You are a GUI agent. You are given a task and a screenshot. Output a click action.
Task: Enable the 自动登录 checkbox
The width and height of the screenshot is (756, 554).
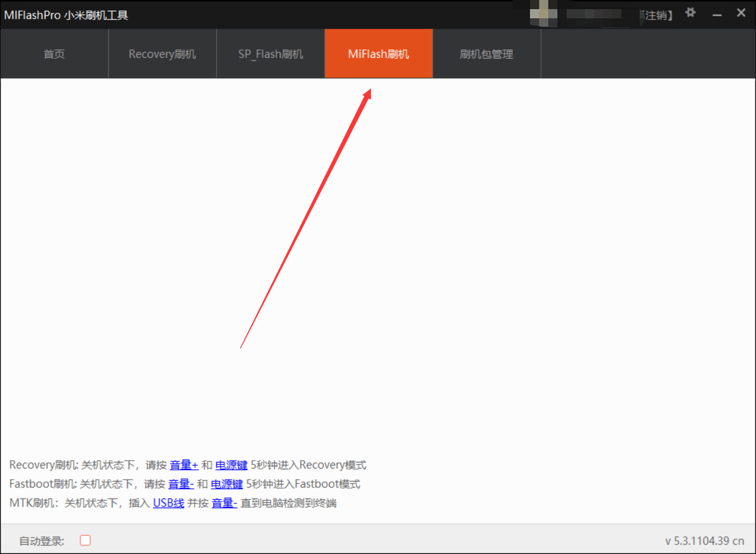click(x=85, y=540)
